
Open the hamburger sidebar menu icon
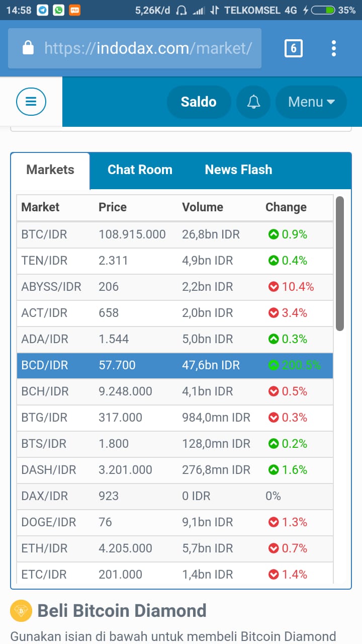click(x=31, y=102)
